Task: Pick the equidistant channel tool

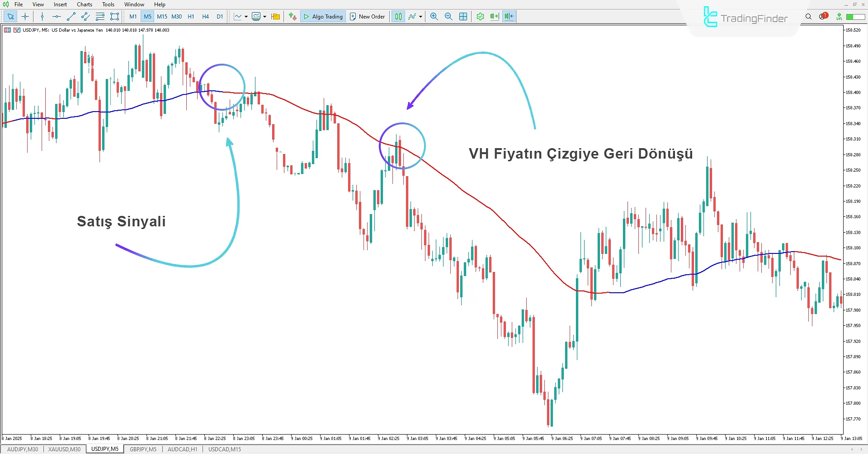Action: tap(85, 17)
